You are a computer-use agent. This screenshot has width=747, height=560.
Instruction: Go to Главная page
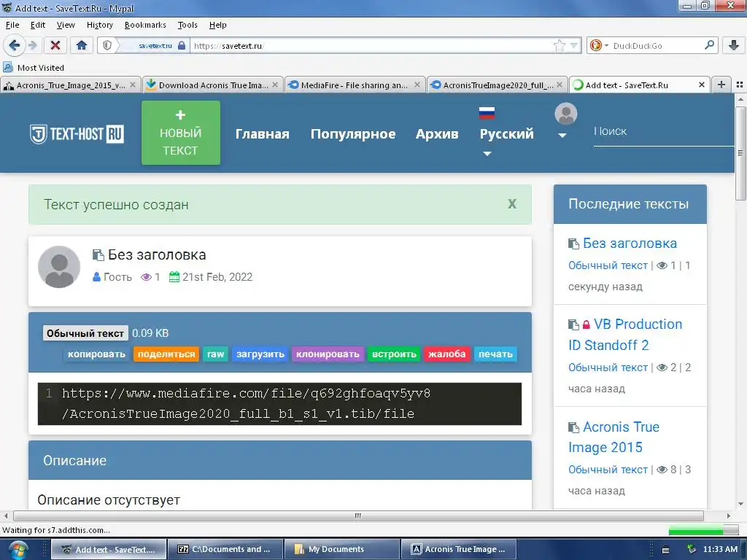click(x=263, y=134)
